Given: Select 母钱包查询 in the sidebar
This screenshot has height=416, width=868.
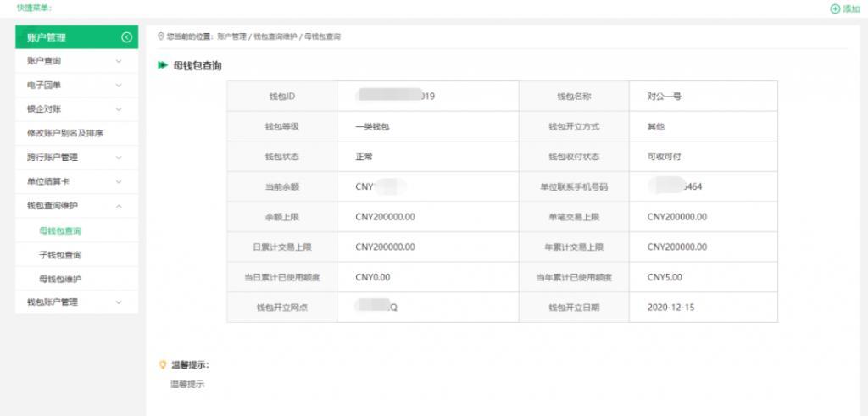Looking at the screenshot, I should coord(60,230).
